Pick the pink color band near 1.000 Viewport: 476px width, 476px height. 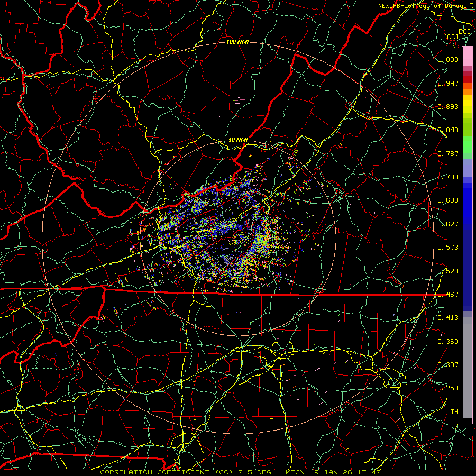pos(467,57)
